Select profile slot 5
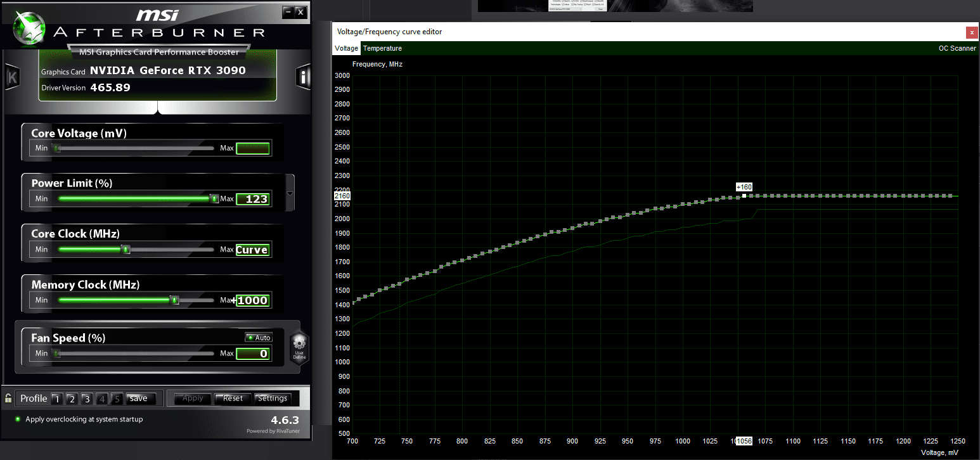The image size is (980, 460). coord(117,399)
